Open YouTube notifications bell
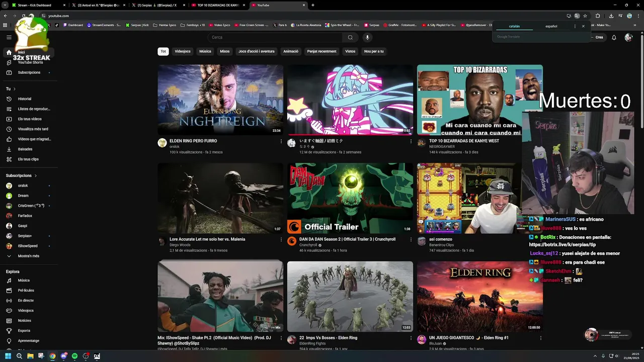 click(x=614, y=37)
